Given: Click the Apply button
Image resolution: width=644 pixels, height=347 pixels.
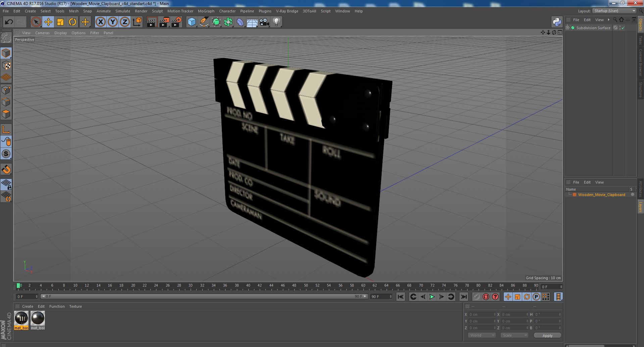Looking at the screenshot, I should pos(547,335).
